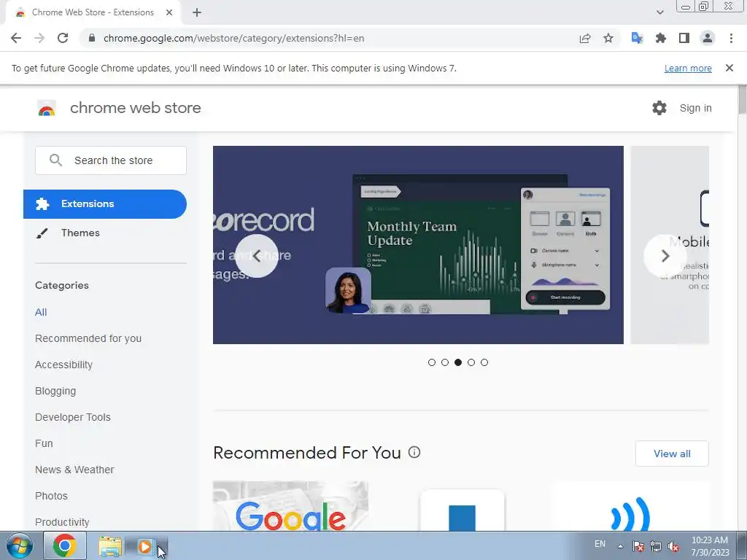
Task: Click the EN language indicator
Action: pyautogui.click(x=600, y=544)
